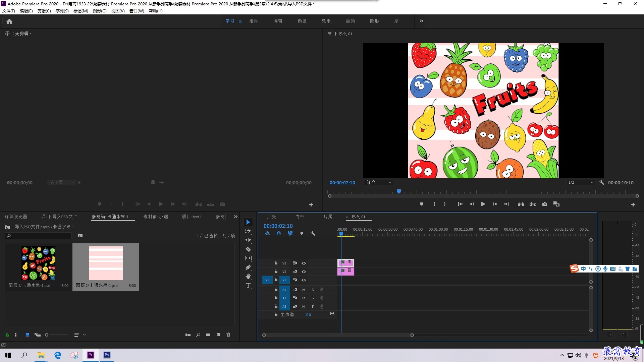The height and width of the screenshot is (362, 644).
Task: Select the Type tool
Action: tap(248, 285)
